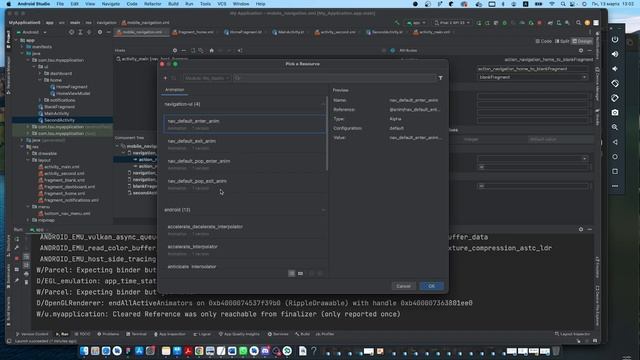Select nav_default_pop_enter_anim resource

tap(244, 164)
